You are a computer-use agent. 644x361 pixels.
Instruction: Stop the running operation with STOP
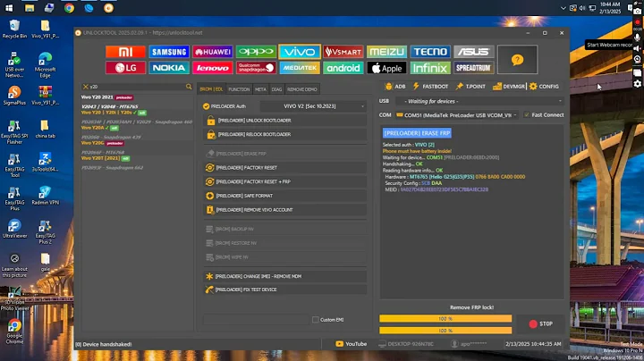[x=540, y=324]
